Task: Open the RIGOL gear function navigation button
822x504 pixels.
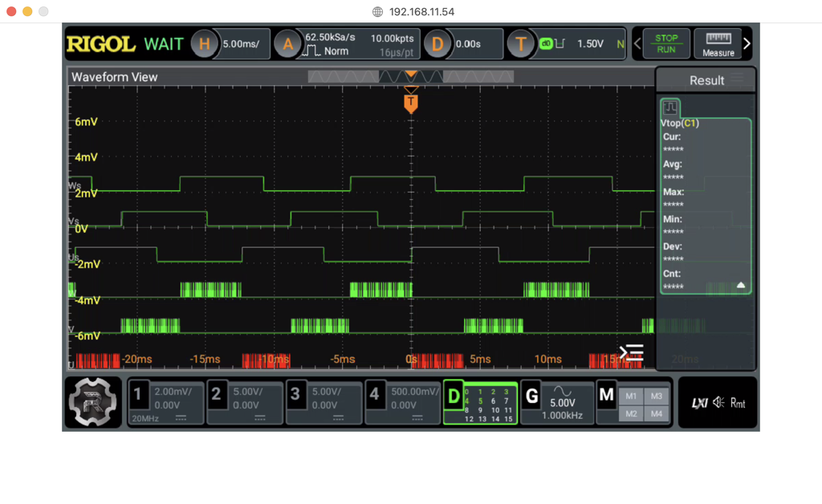Action: (x=93, y=402)
